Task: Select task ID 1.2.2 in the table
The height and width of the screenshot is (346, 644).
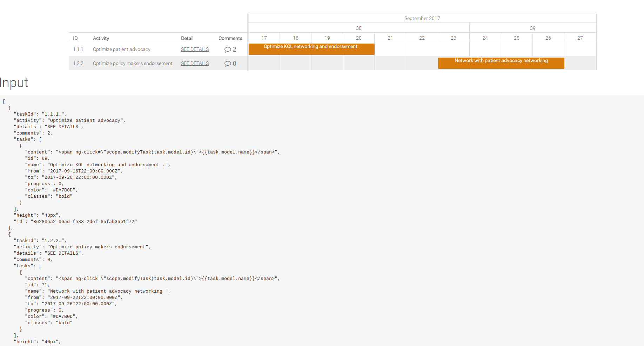Action: coord(79,63)
